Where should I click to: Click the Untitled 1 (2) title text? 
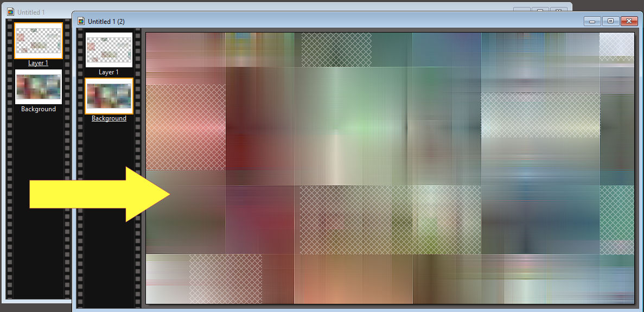[x=106, y=21]
